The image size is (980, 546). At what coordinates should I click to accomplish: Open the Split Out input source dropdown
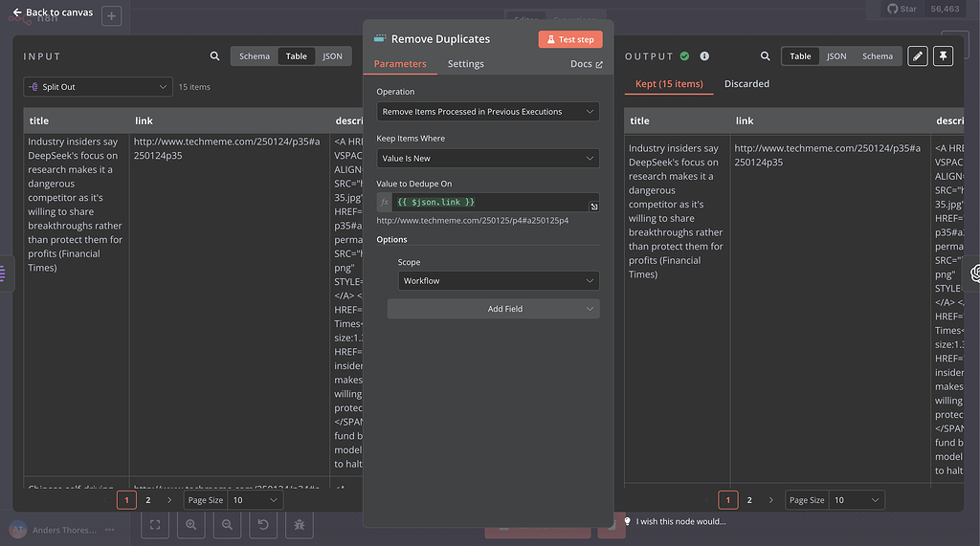tap(99, 87)
